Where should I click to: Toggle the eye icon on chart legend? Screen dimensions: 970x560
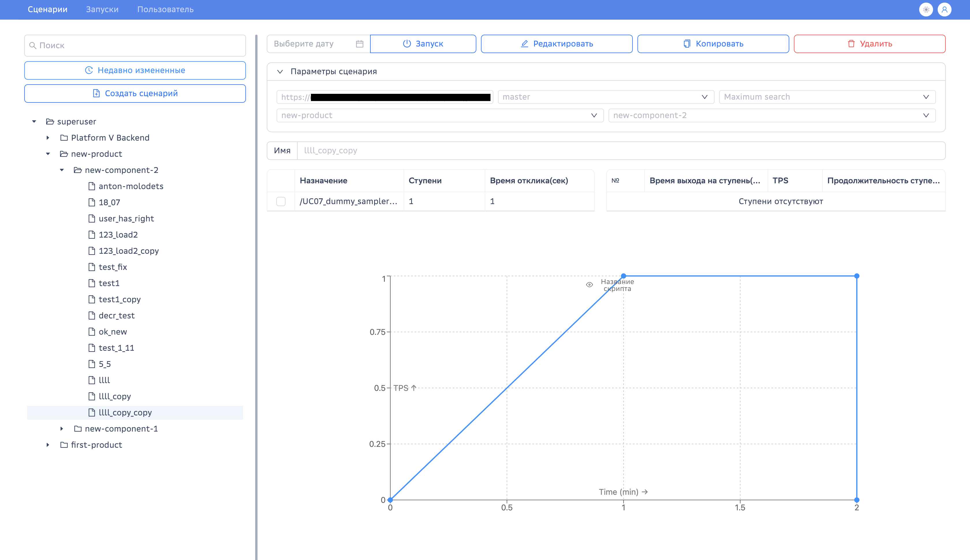point(589,285)
